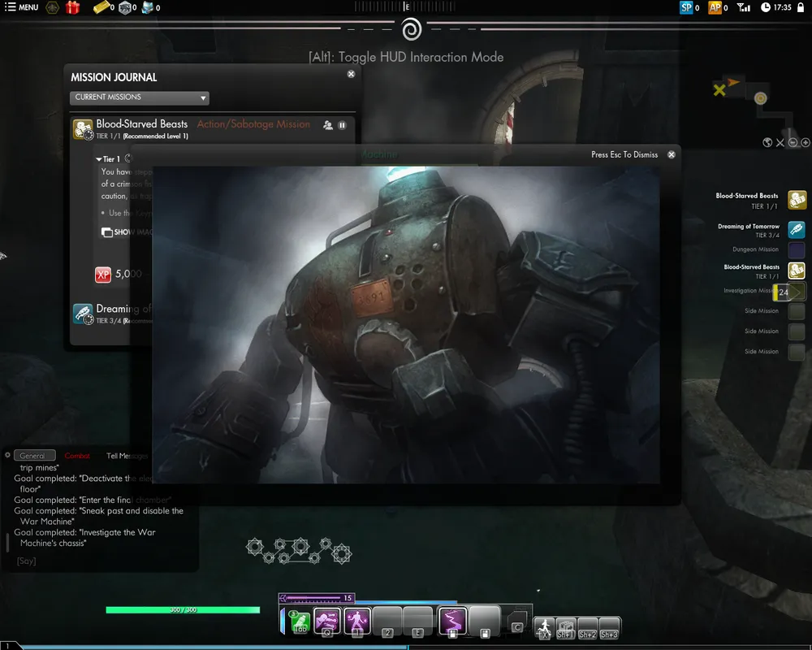This screenshot has height=650, width=812.
Task: Click the gold bar currency icon
Action: tap(101, 7)
